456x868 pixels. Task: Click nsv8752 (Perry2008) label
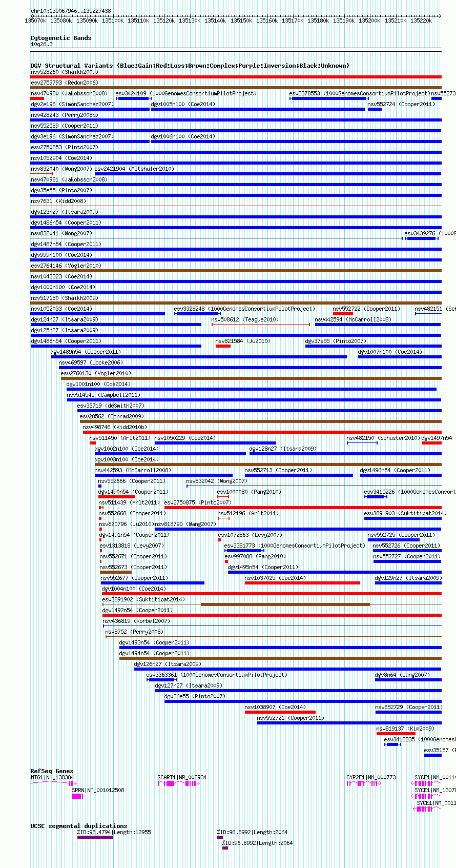(135, 632)
